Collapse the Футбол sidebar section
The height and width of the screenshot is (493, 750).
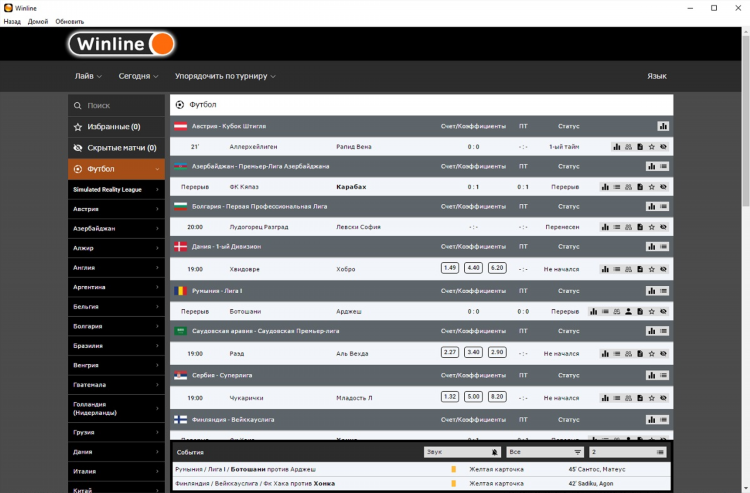[116, 169]
